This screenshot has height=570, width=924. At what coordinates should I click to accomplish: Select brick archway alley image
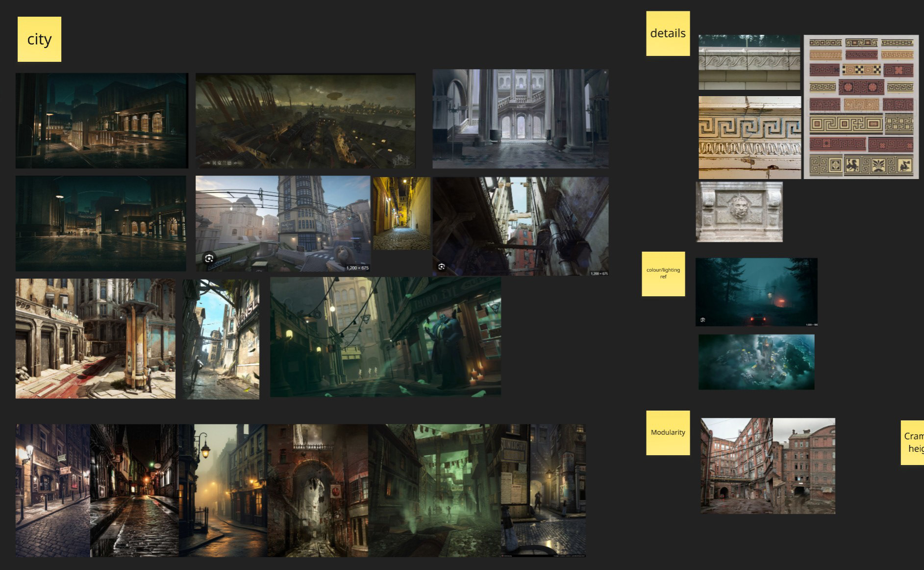pos(318,491)
